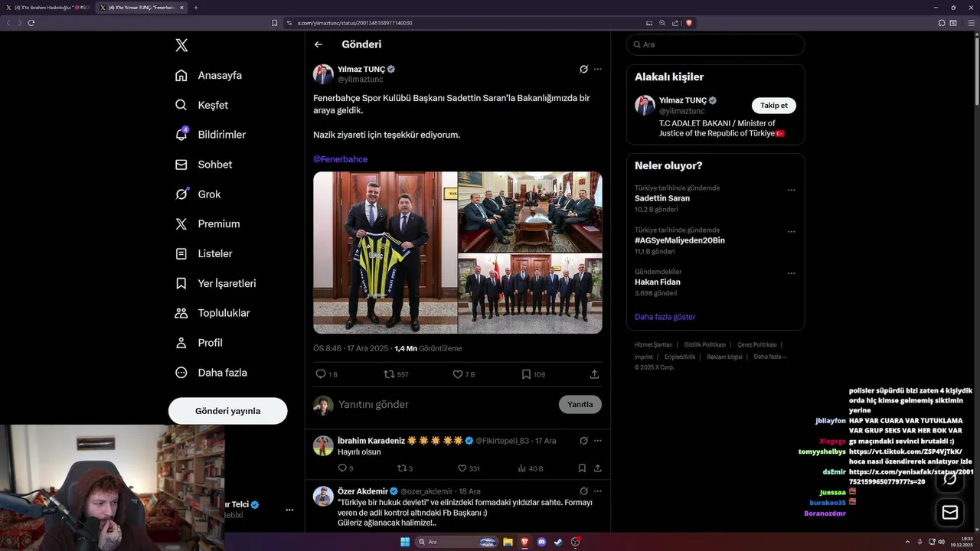Open the X logo home link
980x551 pixels.
pyautogui.click(x=181, y=45)
